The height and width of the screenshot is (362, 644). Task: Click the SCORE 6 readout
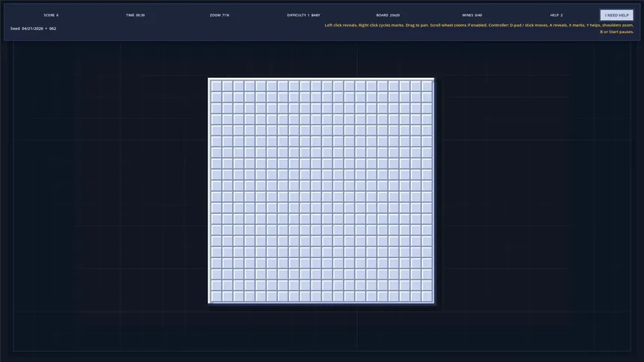pyautogui.click(x=51, y=15)
